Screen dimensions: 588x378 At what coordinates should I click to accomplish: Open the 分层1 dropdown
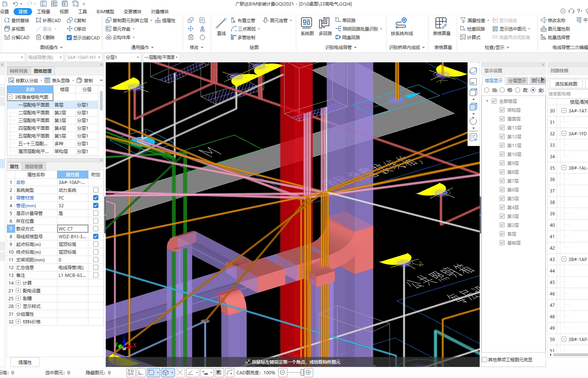122,57
